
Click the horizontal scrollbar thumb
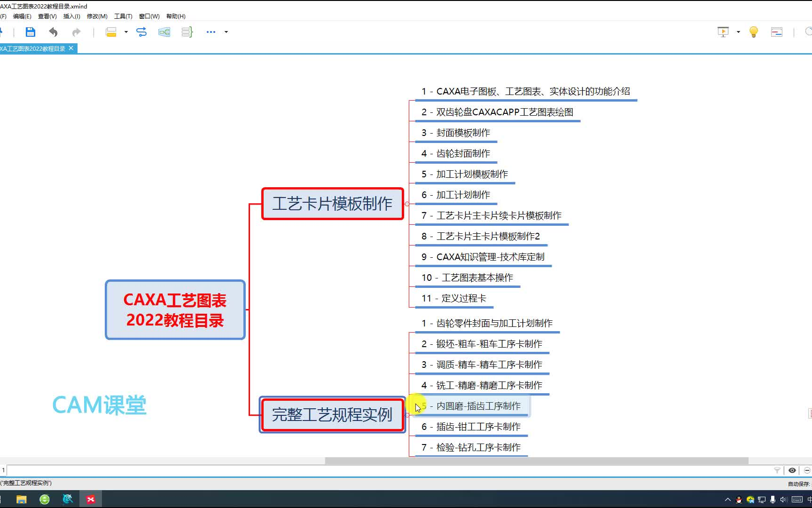(x=537, y=461)
